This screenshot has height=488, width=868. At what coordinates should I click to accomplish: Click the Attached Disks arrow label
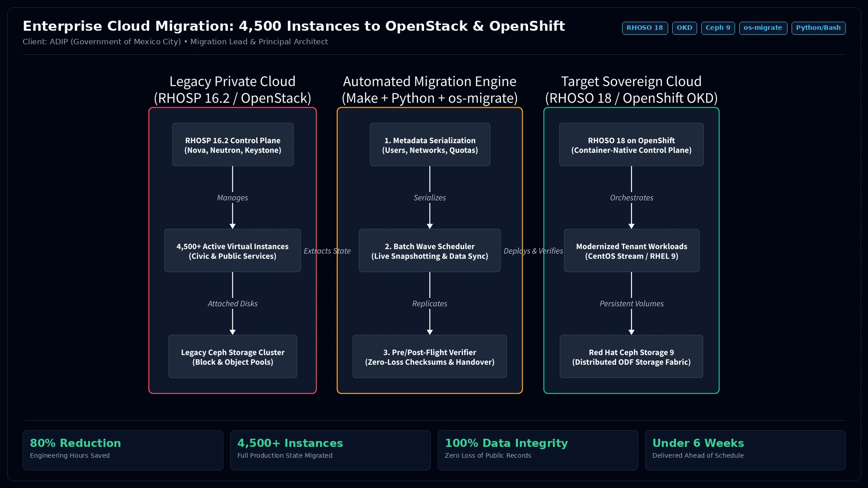click(x=232, y=304)
